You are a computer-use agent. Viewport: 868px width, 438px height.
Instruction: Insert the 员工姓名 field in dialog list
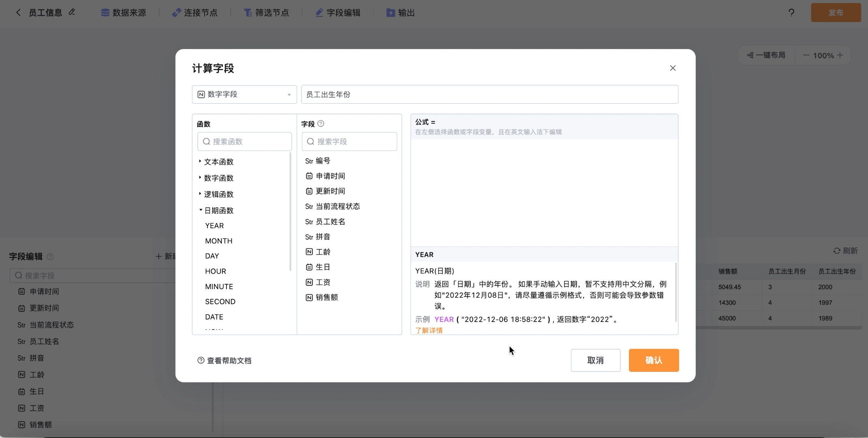(x=325, y=222)
